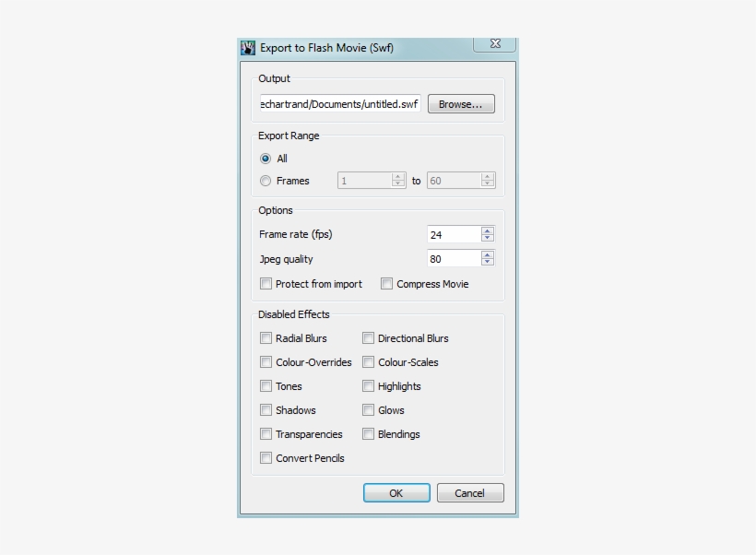The image size is (756, 555).
Task: Check the Radial Blurs effect
Action: point(266,338)
